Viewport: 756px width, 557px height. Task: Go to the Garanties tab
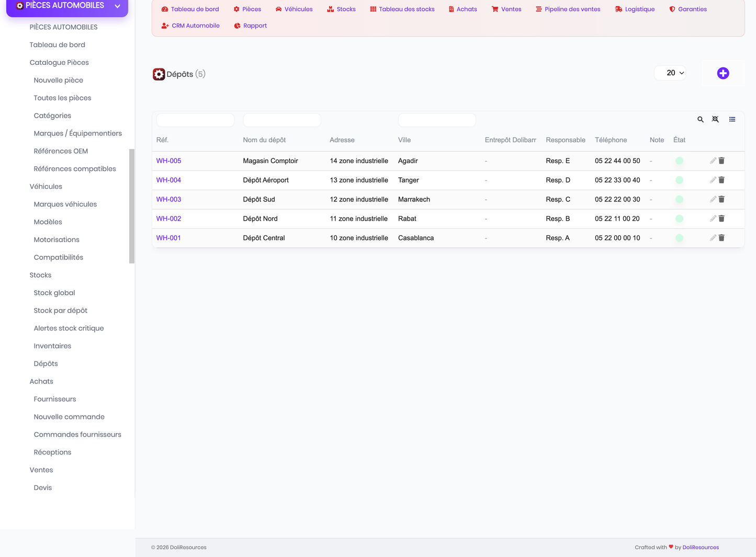[x=687, y=9]
